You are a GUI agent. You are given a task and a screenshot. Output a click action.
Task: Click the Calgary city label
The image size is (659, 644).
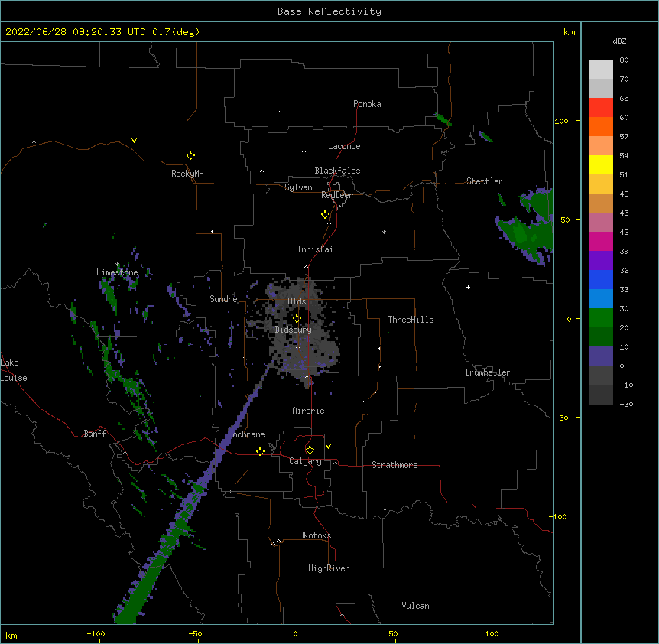[305, 461]
